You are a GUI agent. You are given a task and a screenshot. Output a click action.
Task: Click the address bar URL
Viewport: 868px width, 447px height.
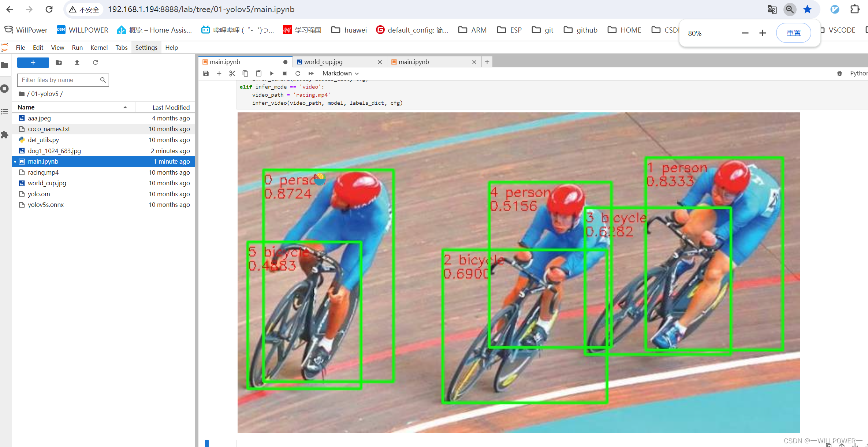[201, 9]
